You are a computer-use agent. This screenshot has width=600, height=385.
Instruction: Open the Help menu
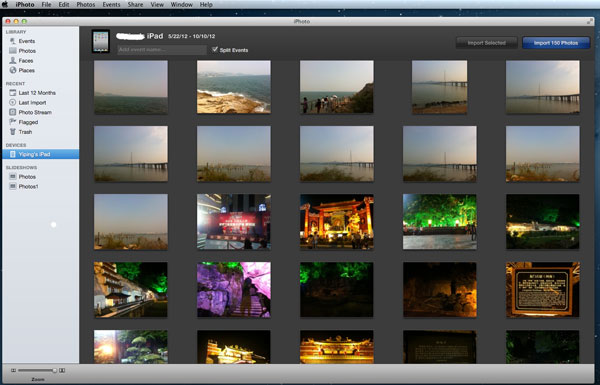(x=206, y=5)
